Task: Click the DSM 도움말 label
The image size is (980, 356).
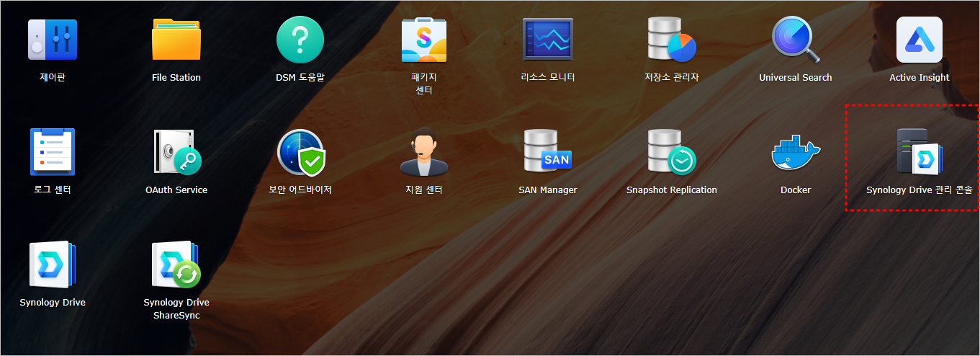Action: 301,78
